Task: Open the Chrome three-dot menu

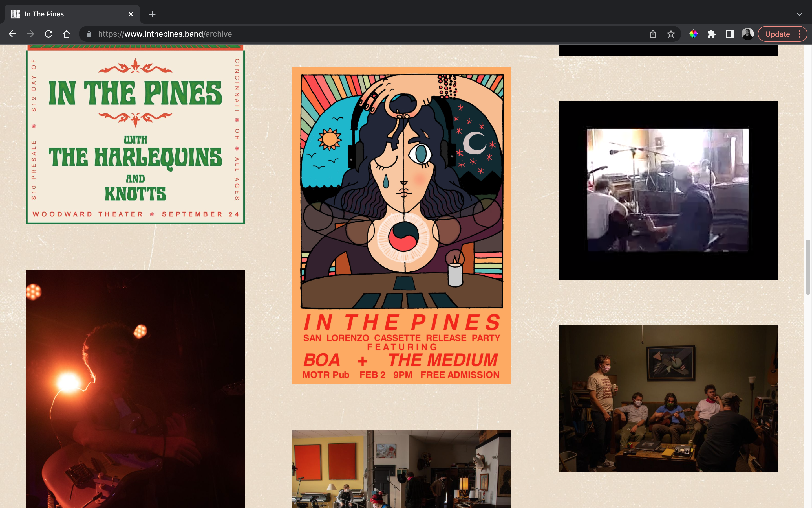Action: pyautogui.click(x=800, y=34)
